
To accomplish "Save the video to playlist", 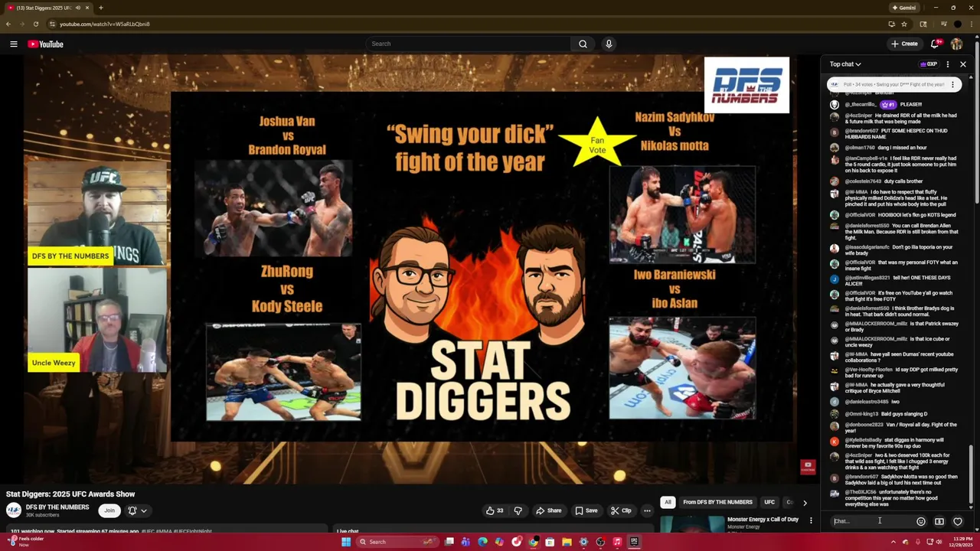I will pos(586,510).
